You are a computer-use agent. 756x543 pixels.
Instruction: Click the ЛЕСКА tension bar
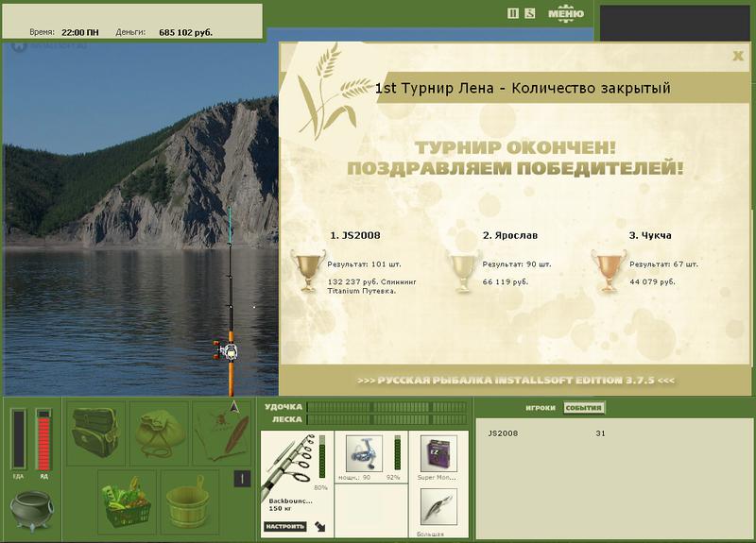click(x=387, y=419)
